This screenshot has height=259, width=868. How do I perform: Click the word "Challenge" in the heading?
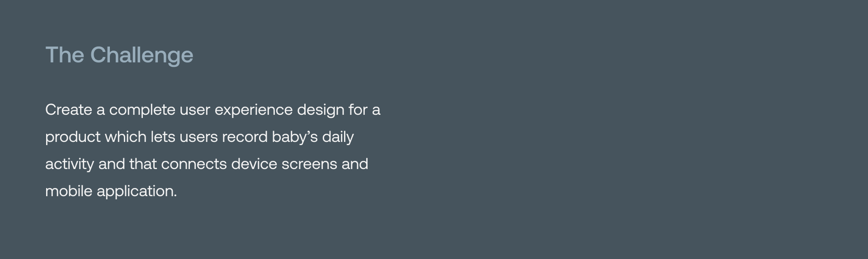pyautogui.click(x=142, y=55)
